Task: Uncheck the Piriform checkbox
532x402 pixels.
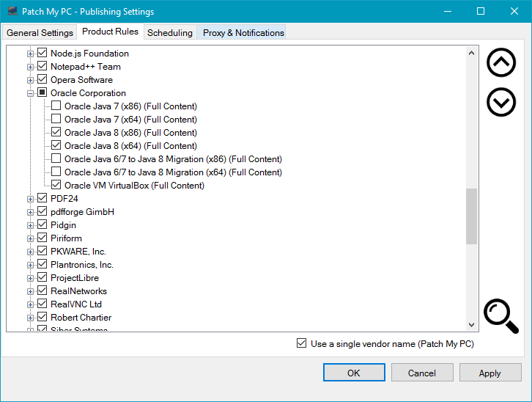Action: tap(42, 238)
